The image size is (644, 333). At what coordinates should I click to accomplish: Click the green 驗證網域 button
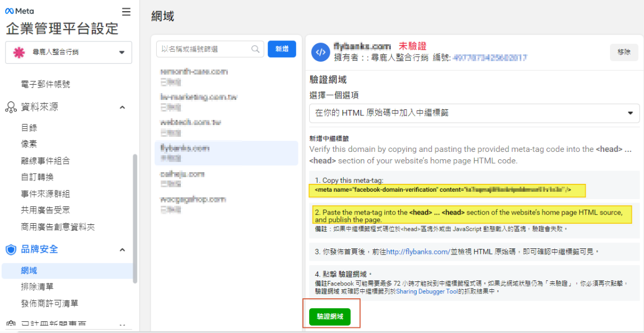pos(329,317)
